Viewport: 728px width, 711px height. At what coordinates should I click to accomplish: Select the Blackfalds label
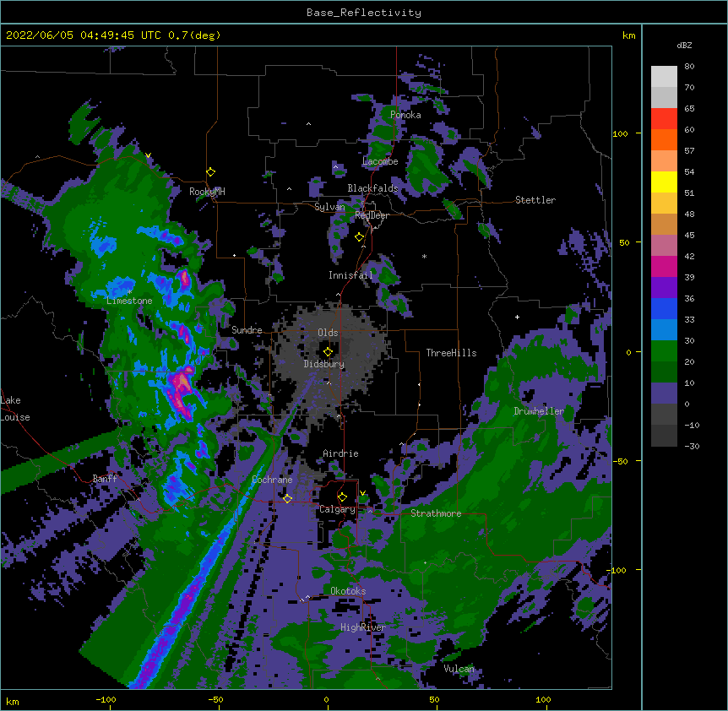[372, 188]
